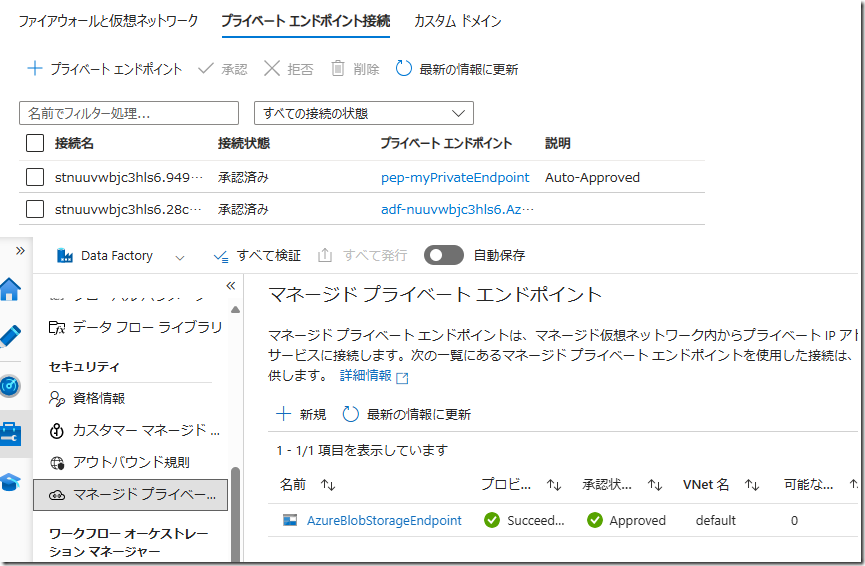
Task: Open カスタマー マネージド key item
Action: (x=135, y=430)
